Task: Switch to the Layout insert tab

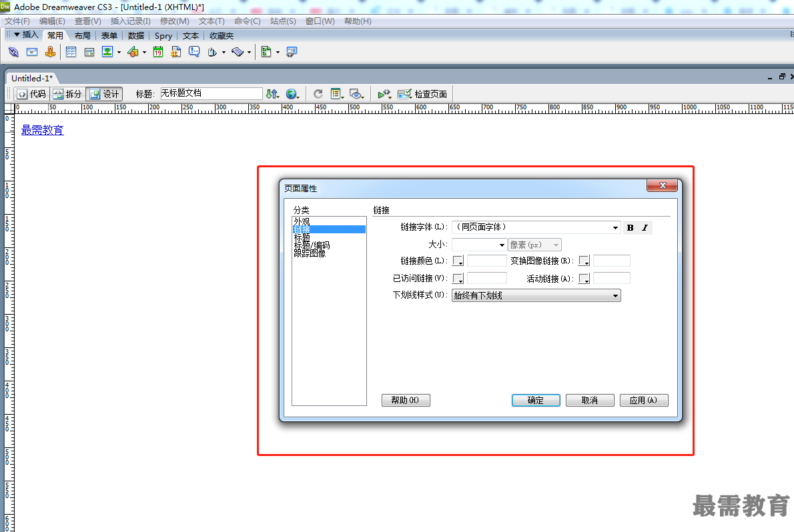Action: [83, 35]
